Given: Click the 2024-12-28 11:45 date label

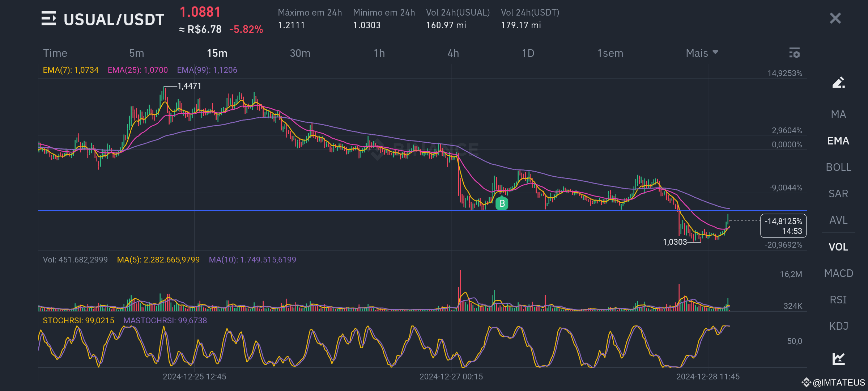Looking at the screenshot, I should click(708, 377).
